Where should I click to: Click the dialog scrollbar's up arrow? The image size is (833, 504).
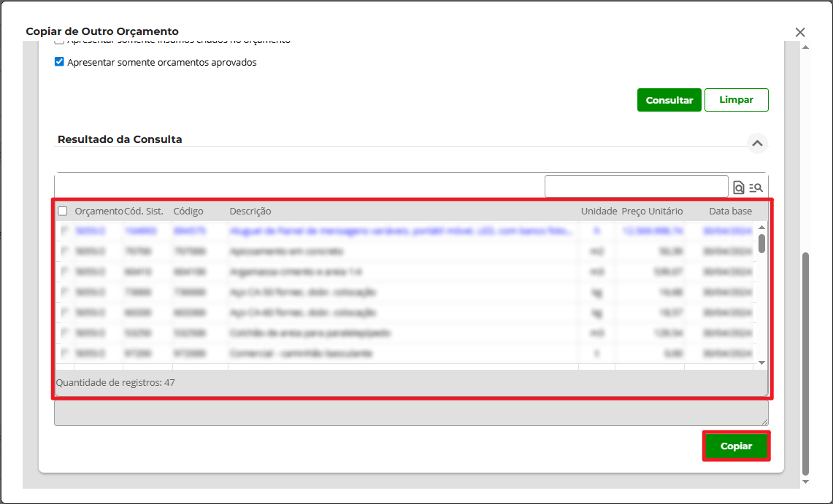tap(805, 48)
